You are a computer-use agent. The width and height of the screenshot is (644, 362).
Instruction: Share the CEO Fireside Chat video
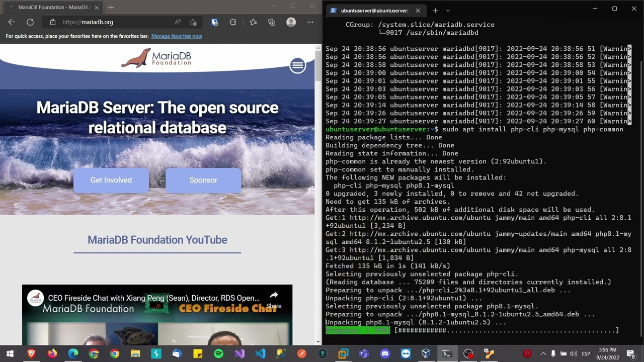click(274, 299)
